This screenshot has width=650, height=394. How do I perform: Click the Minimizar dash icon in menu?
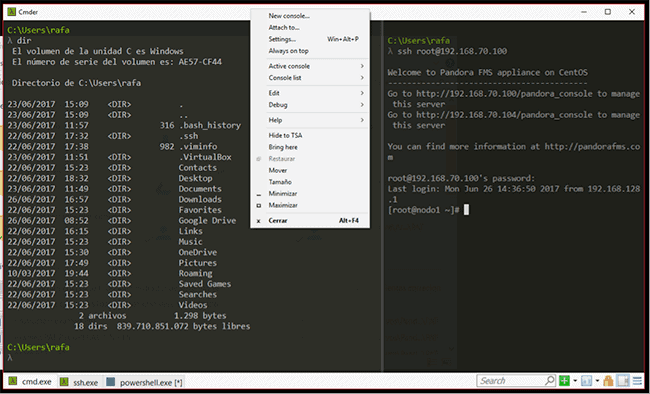click(x=259, y=194)
